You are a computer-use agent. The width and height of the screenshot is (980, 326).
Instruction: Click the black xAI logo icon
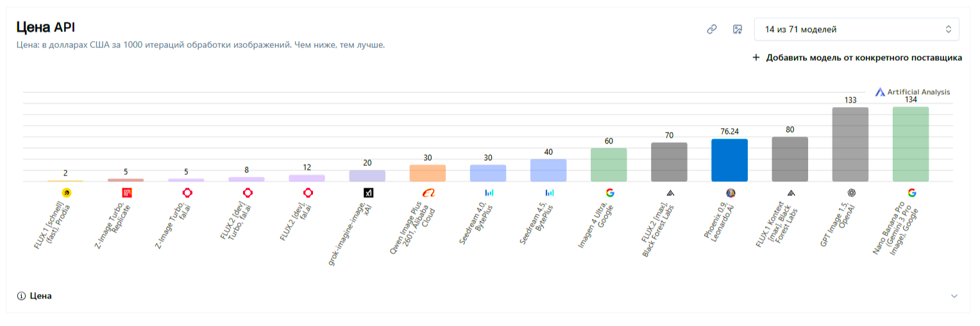368,192
